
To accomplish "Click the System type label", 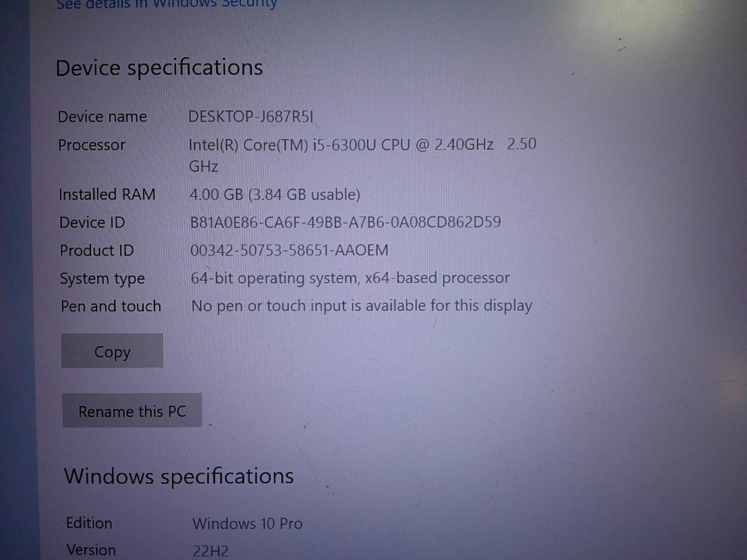I will 103,279.
